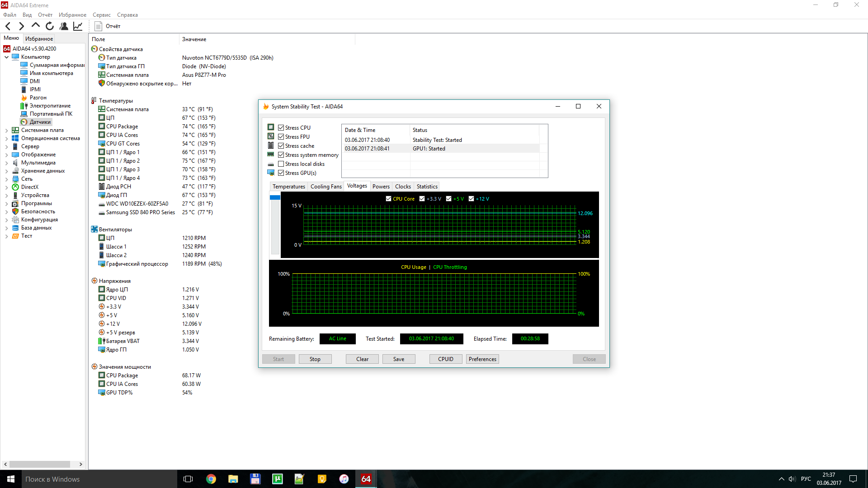The image size is (868, 488).
Task: Collapse the Компьютер tree node
Action: click(x=6, y=57)
